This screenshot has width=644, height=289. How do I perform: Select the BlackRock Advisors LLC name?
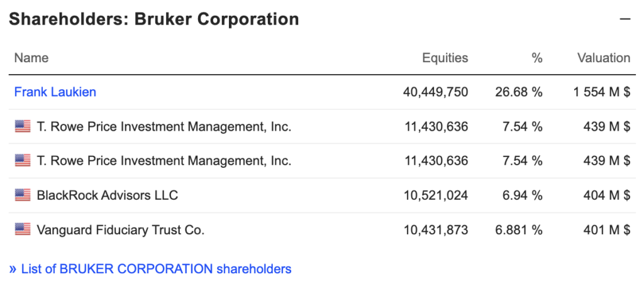coord(108,195)
